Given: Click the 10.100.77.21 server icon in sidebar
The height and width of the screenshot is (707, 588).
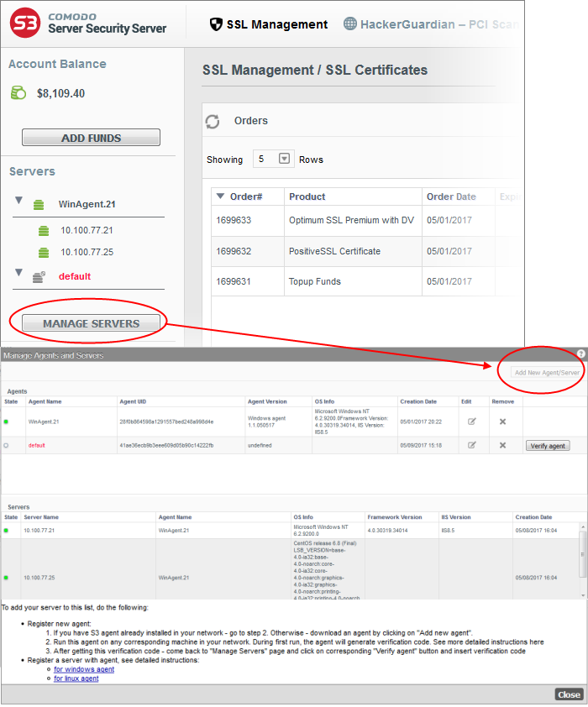Looking at the screenshot, I should click(44, 231).
